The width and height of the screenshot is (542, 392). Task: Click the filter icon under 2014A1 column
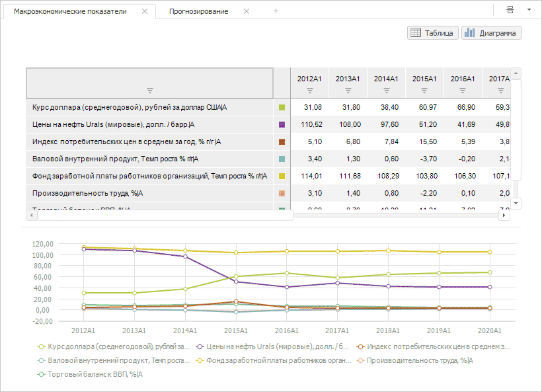[386, 91]
